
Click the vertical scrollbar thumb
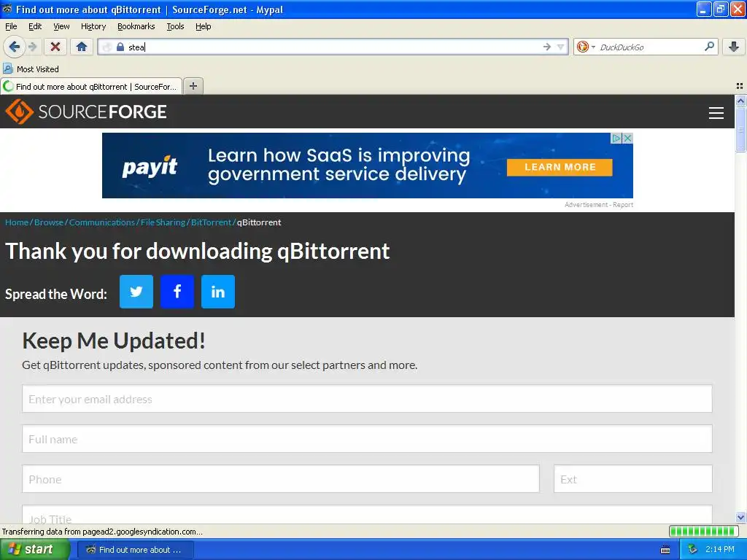click(x=740, y=128)
